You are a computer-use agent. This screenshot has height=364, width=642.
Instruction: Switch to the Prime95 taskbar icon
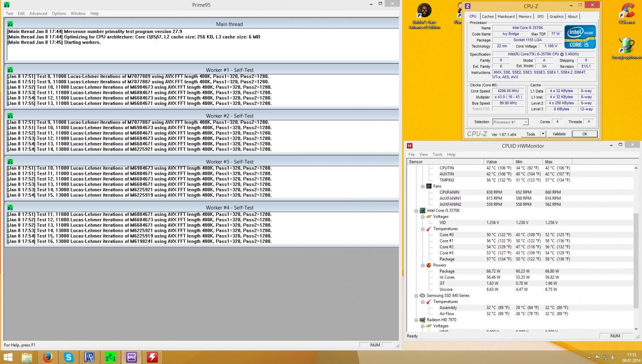(x=111, y=357)
